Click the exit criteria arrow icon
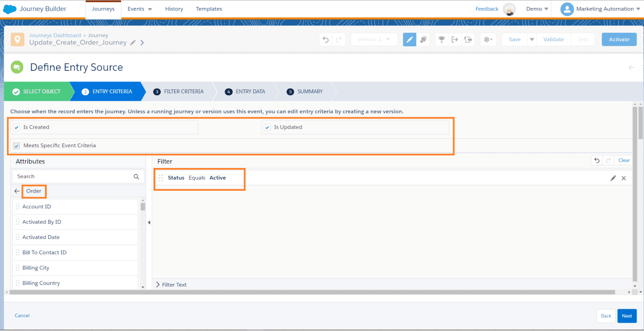 coord(455,39)
